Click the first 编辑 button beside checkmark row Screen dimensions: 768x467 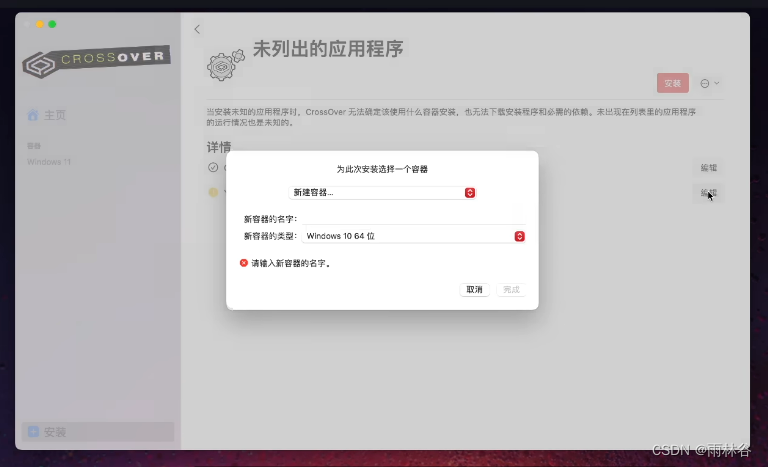[708, 168]
